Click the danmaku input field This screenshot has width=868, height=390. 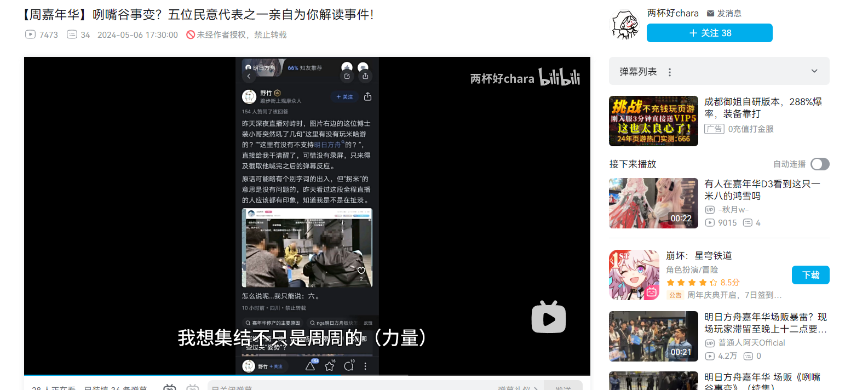point(350,387)
